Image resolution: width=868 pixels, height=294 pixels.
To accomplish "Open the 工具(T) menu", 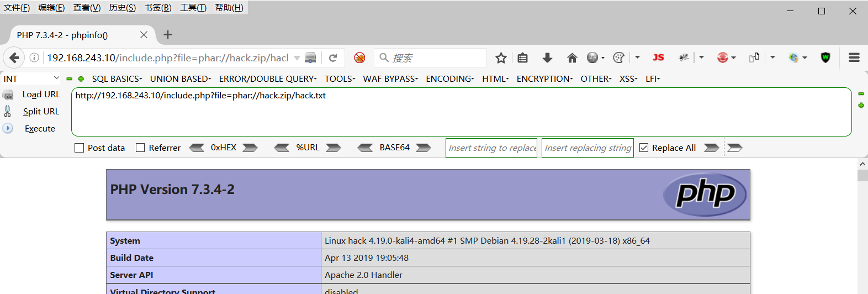I will click(x=193, y=7).
